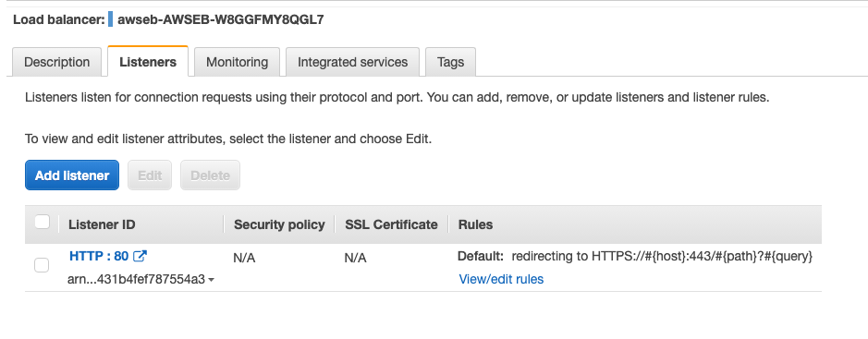Open the View/edit rules link
Viewport: 868px width, 339px height.
tap(501, 279)
